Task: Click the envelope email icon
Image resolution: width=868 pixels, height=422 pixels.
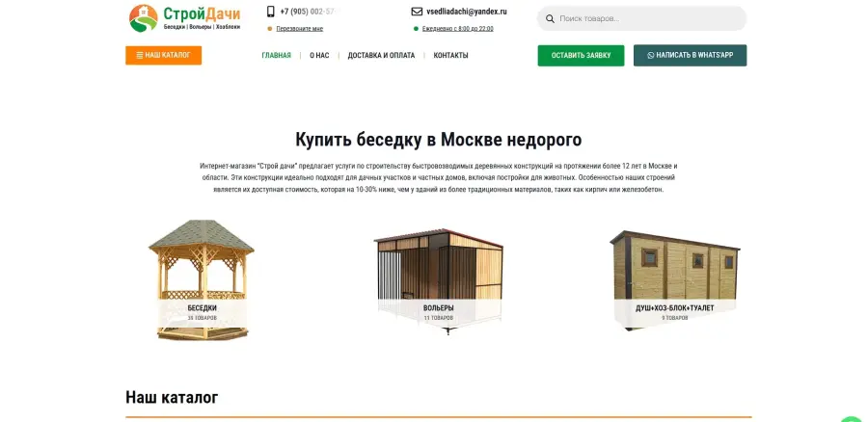Action: (x=417, y=11)
